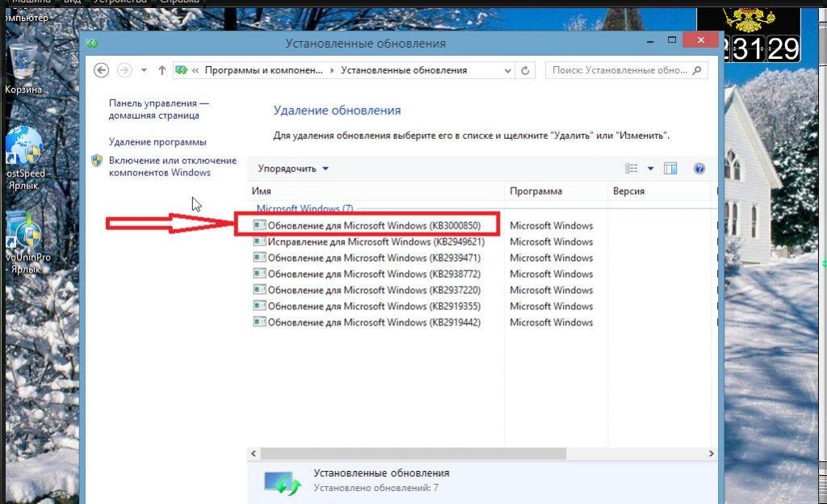Click 'Microsoft Windows' program cell for KB2919442
Image resolution: width=827 pixels, height=504 pixels.
point(551,322)
